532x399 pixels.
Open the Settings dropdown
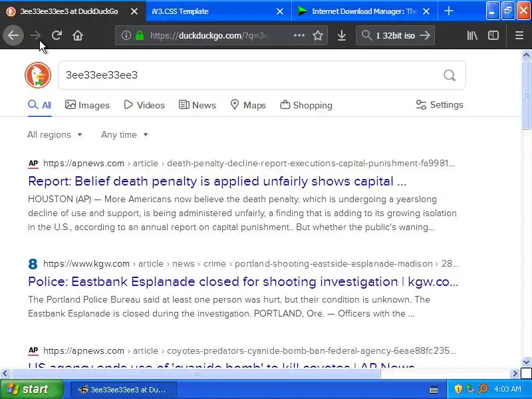click(440, 105)
